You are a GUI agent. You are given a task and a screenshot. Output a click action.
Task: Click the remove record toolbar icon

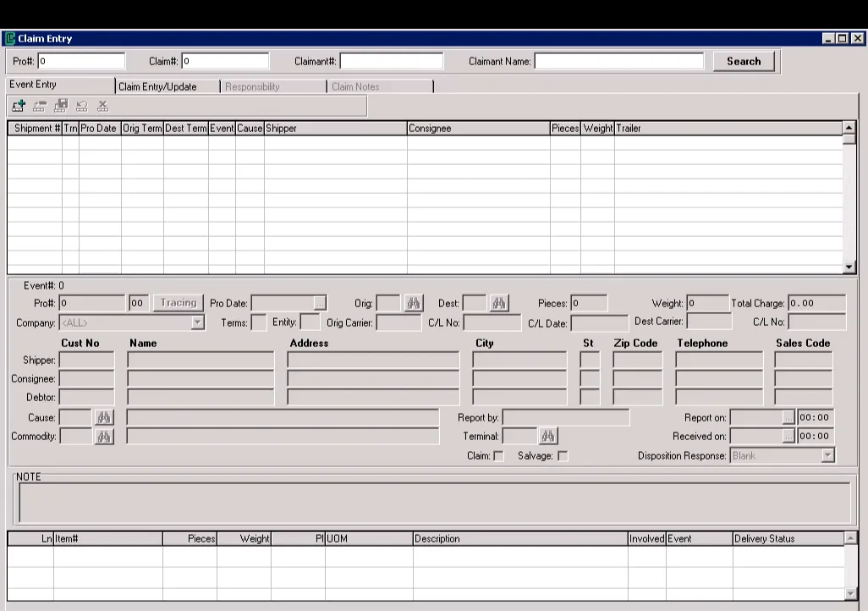pos(39,106)
